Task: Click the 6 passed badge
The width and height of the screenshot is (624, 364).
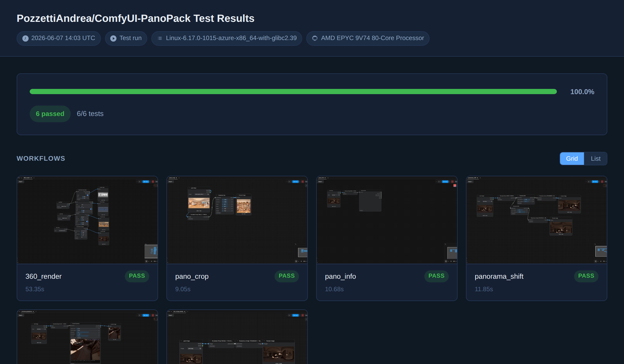Action: click(50, 113)
